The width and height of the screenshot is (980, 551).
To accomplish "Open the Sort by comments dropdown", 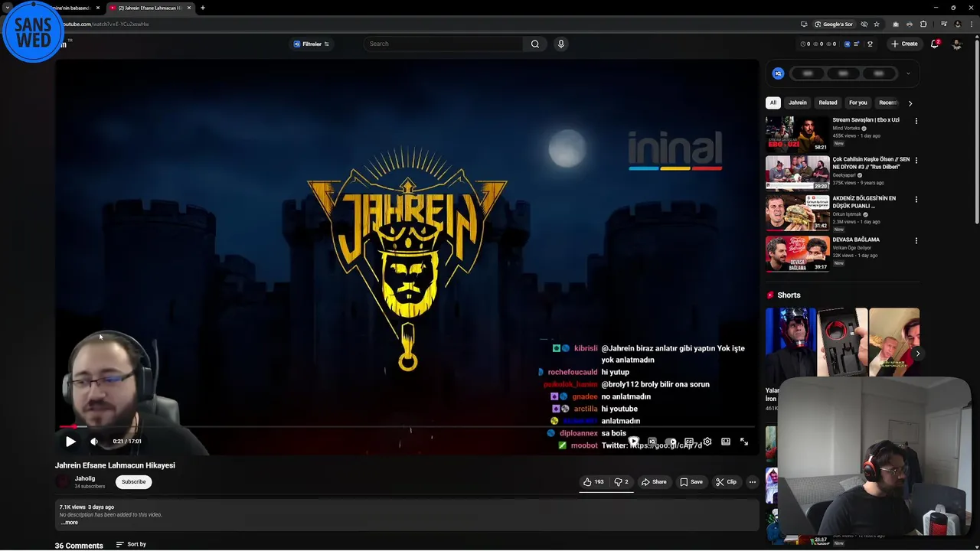I will [131, 544].
